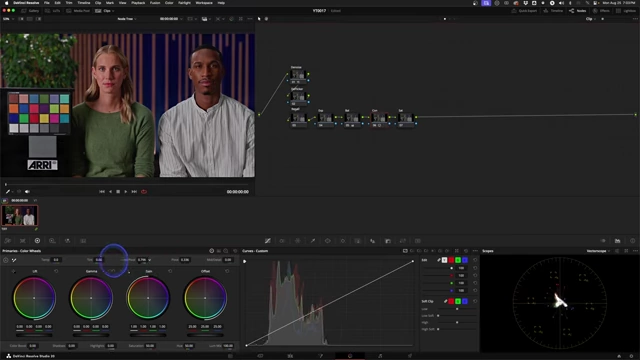Open the node graph Clip mode dropdown

pos(590,19)
